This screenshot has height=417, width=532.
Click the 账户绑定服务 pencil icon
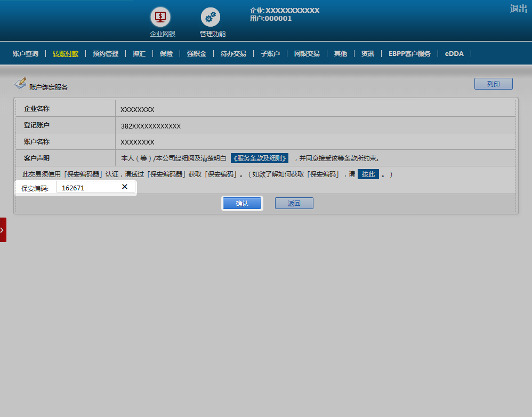20,83
